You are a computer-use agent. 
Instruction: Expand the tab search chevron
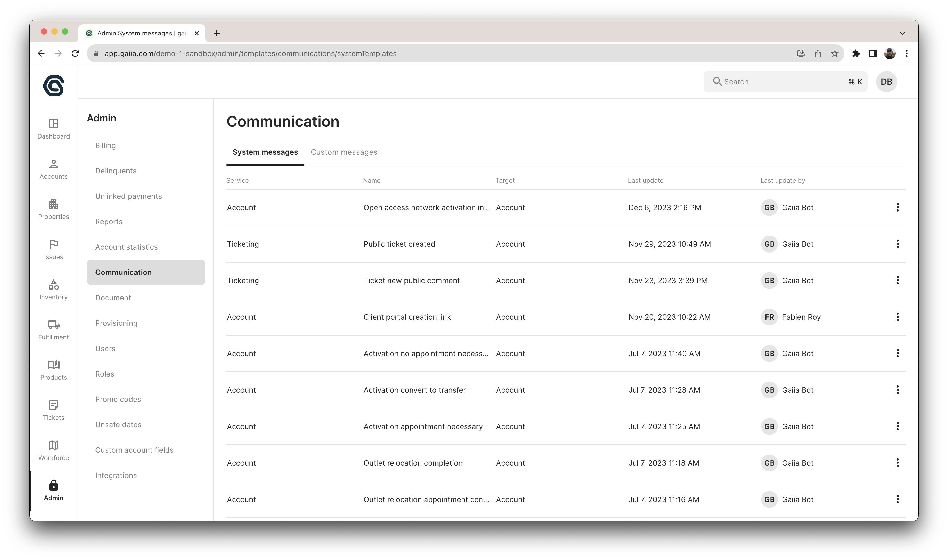click(x=902, y=33)
